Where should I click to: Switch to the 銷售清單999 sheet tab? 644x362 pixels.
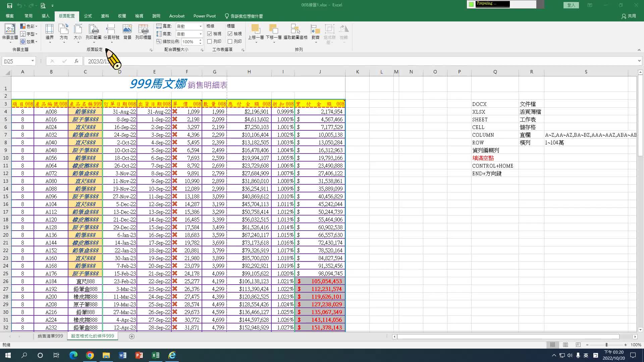pyautogui.click(x=50, y=336)
